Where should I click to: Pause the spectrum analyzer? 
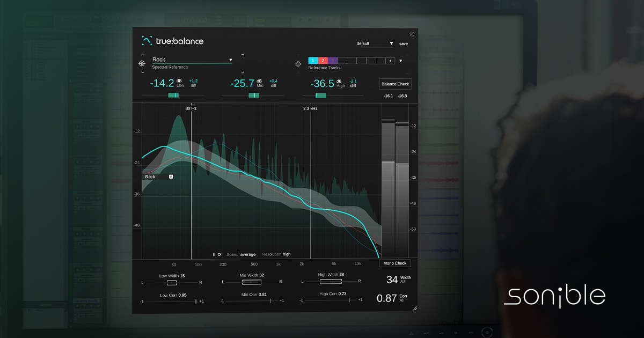click(213, 254)
